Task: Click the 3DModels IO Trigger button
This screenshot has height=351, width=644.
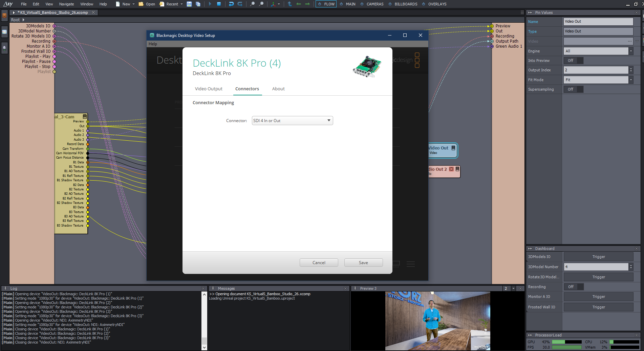Action: pos(598,257)
